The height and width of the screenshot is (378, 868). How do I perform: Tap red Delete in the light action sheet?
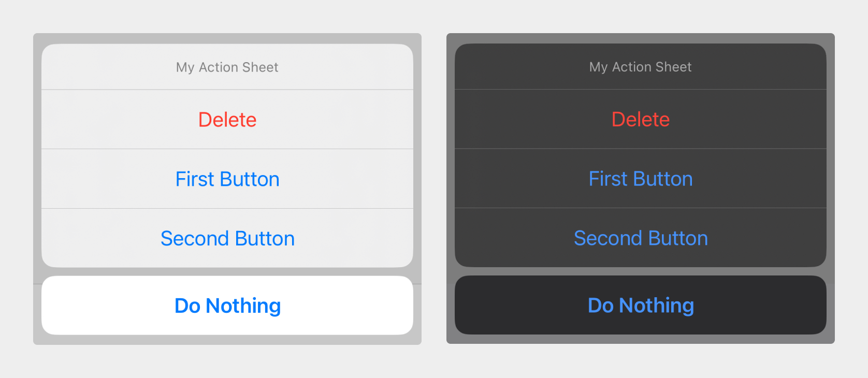[x=227, y=120]
